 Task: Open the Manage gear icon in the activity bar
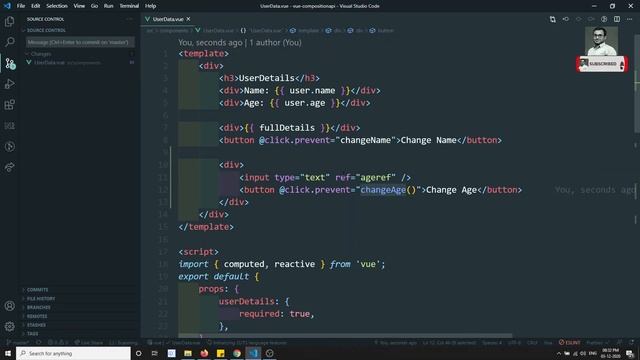tap(9, 326)
